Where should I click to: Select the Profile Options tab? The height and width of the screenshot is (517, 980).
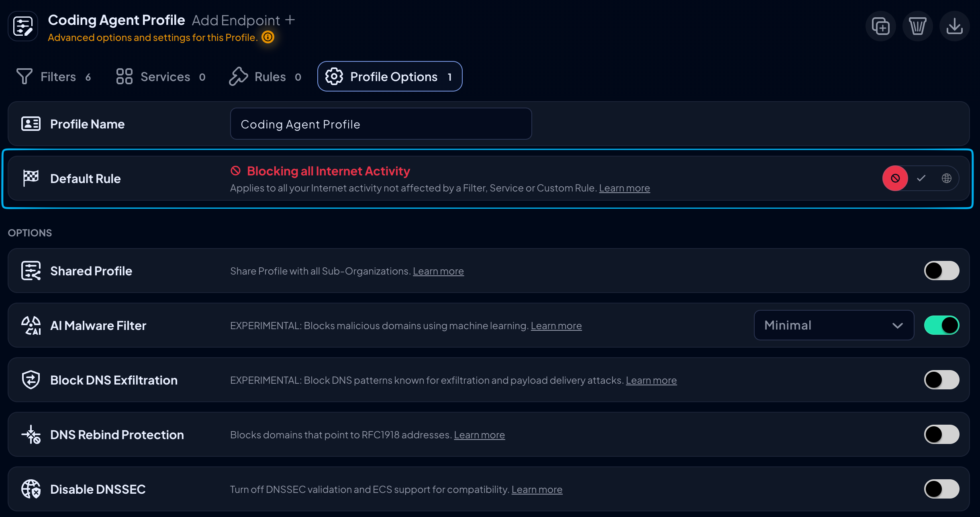tap(390, 76)
